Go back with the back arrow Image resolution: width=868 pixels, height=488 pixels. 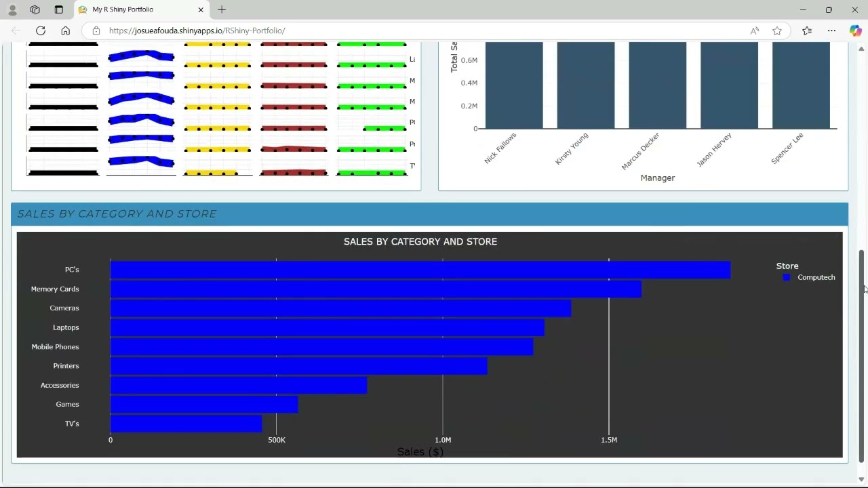pyautogui.click(x=16, y=30)
